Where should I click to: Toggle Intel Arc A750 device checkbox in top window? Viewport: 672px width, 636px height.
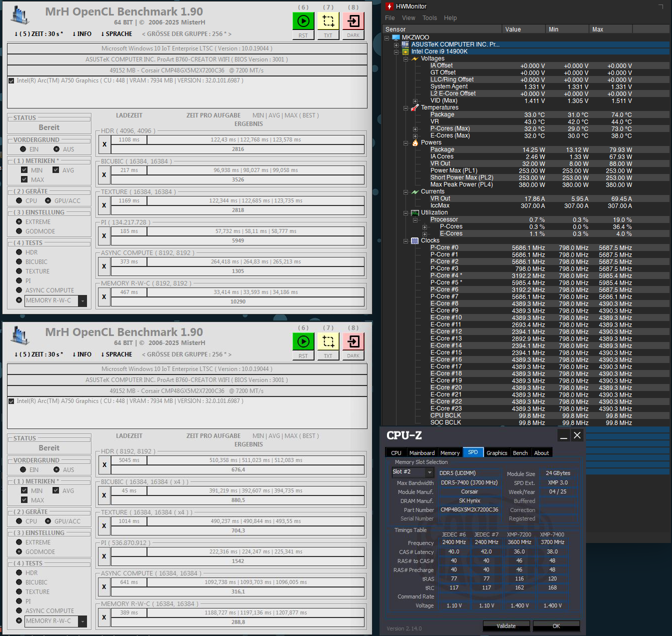(x=11, y=80)
